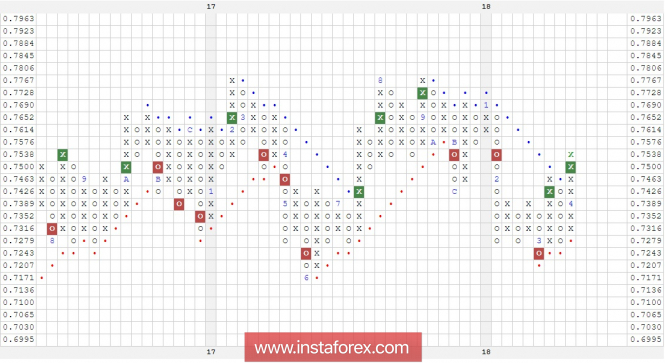Viewport: 665px width, 363px height.
Task: Click the bottom year 17 label
Action: pos(211,352)
